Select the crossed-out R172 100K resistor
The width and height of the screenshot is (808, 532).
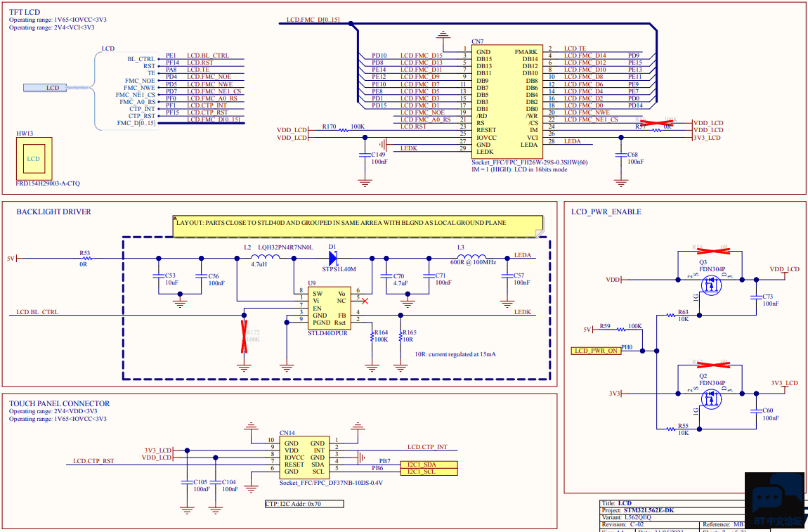(x=245, y=336)
